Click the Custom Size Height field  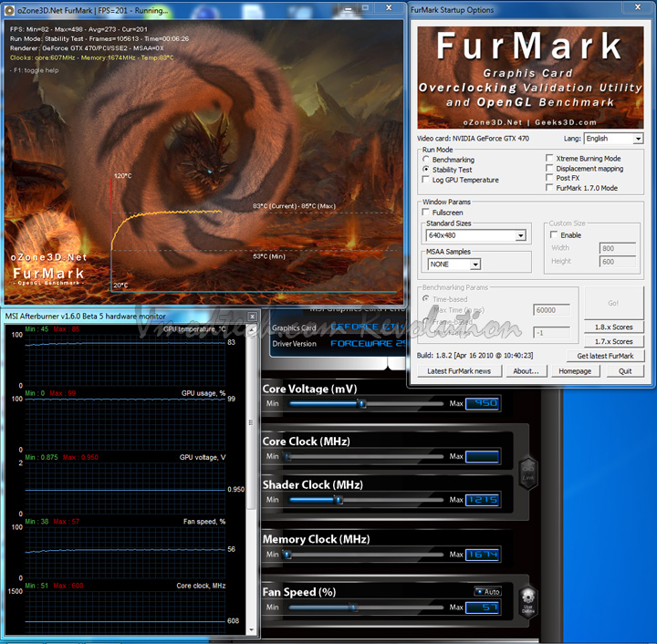[618, 262]
